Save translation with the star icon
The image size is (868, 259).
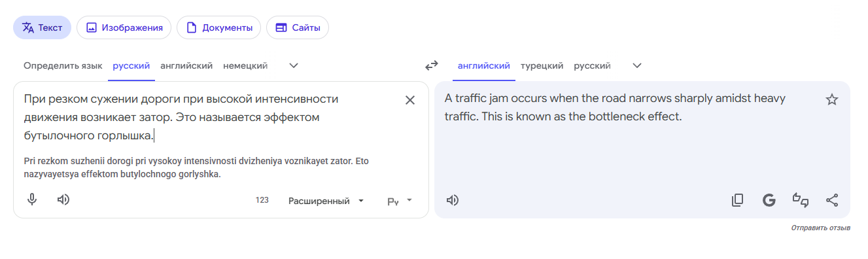click(x=832, y=99)
